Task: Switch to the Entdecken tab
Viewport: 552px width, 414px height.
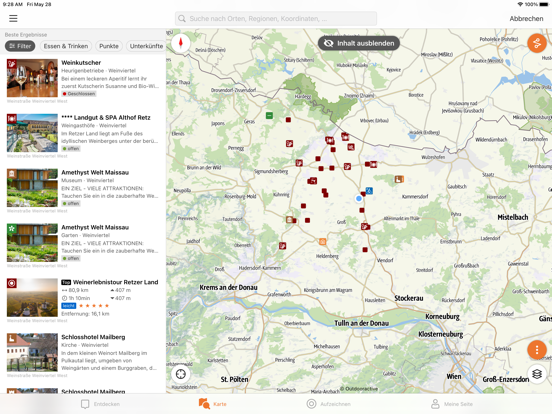Action: pos(100,404)
